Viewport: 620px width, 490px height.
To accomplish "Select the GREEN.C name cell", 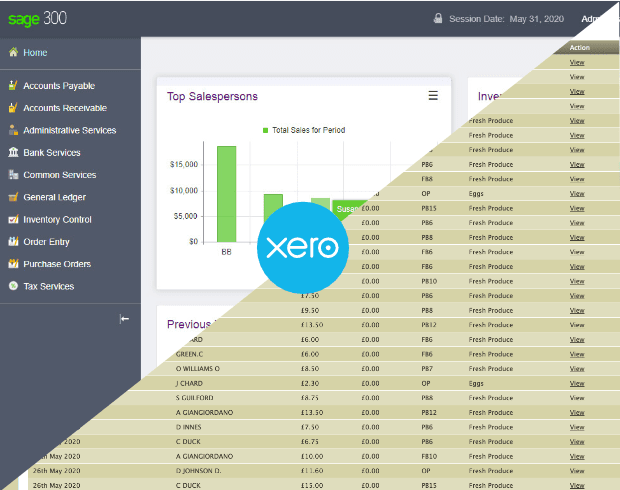I will 189,354.
